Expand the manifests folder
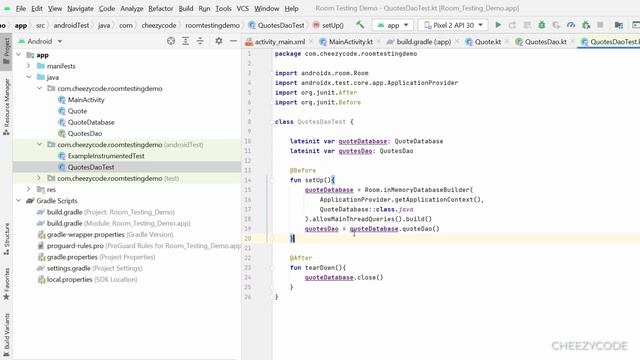640x360 pixels. click(29, 66)
